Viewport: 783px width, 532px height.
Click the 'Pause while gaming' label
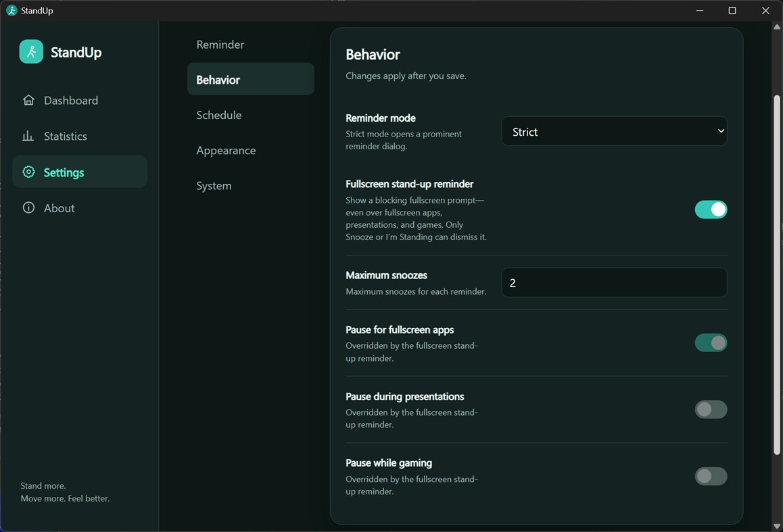coord(389,463)
